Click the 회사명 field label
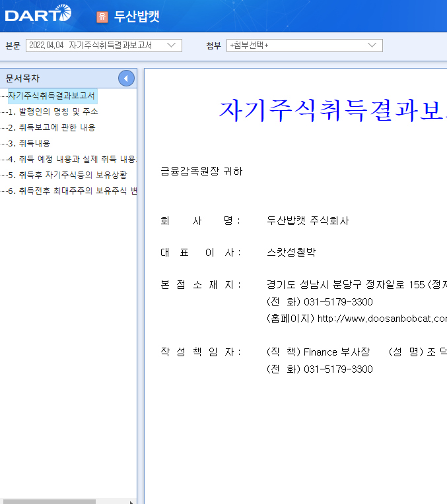 coord(200,220)
